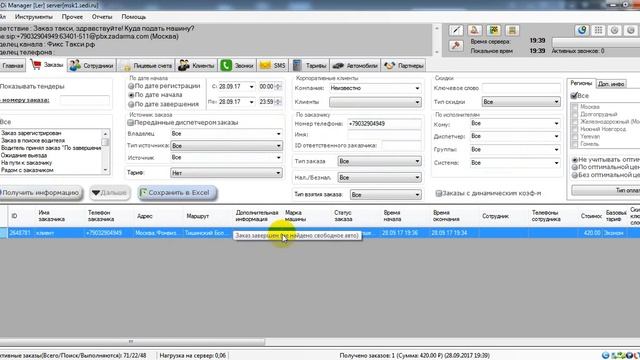The image size is (640, 360).
Task: Toggle the Все regions checkbox
Action: [x=574, y=96]
